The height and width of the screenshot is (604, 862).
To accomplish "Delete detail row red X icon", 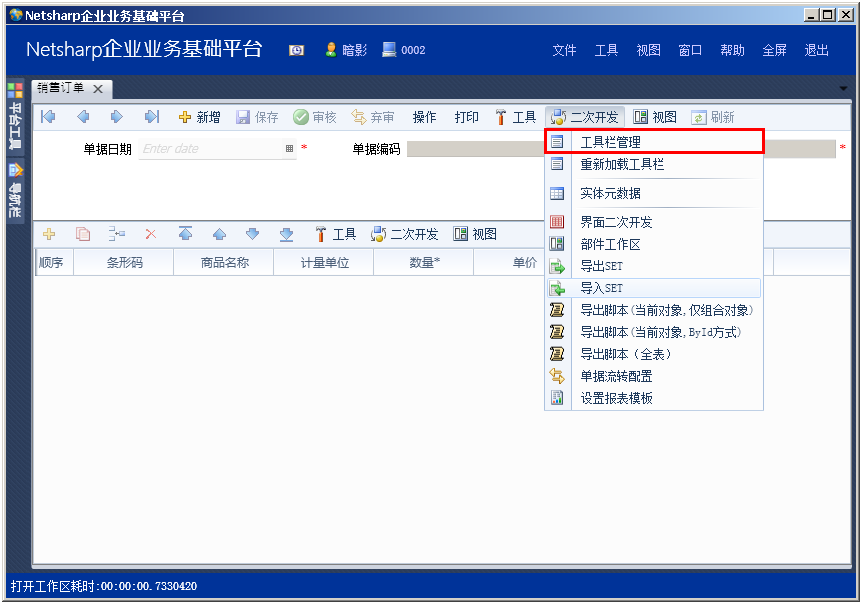I will (x=151, y=234).
